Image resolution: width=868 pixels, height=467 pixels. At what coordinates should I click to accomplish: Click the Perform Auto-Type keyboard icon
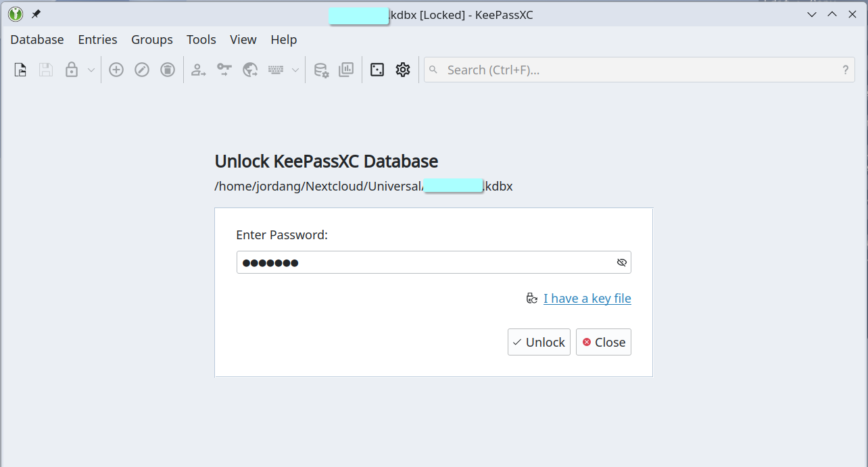pyautogui.click(x=275, y=70)
